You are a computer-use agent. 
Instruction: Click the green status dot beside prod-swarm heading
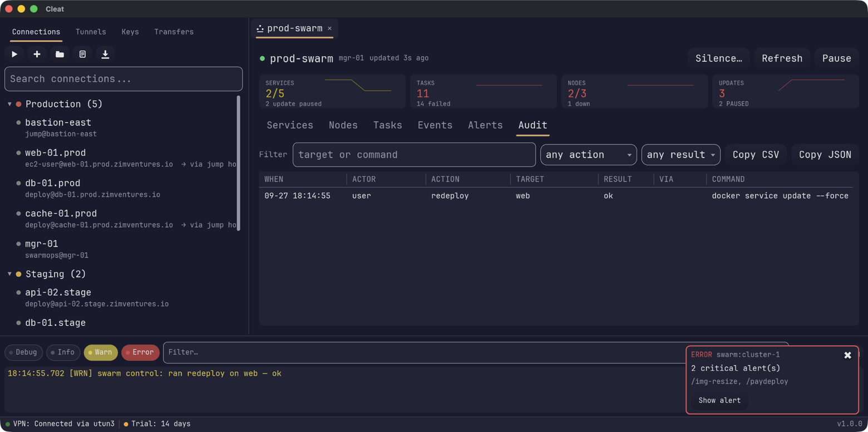click(x=262, y=58)
